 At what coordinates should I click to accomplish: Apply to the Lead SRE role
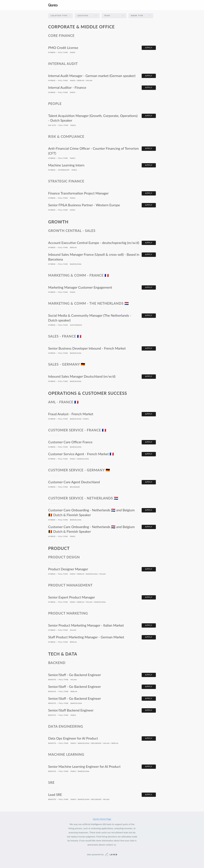[148, 794]
